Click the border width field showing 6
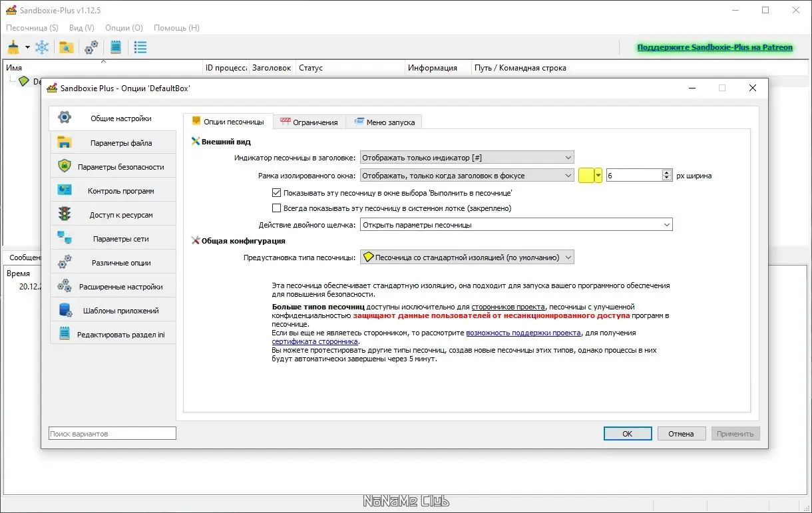The height and width of the screenshot is (513, 812). coord(634,176)
